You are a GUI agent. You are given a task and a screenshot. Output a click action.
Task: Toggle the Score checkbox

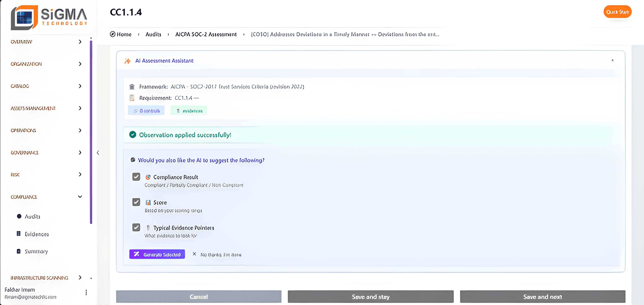(136, 202)
